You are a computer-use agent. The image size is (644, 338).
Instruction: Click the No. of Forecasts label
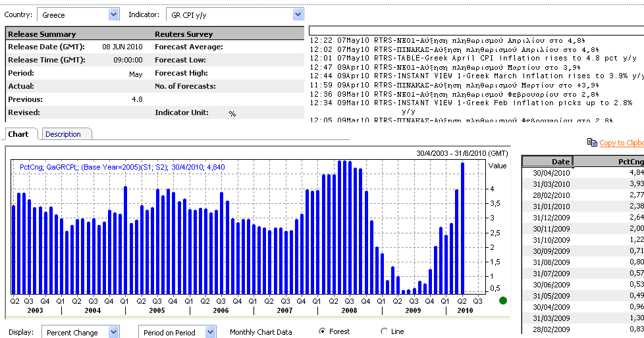(185, 86)
